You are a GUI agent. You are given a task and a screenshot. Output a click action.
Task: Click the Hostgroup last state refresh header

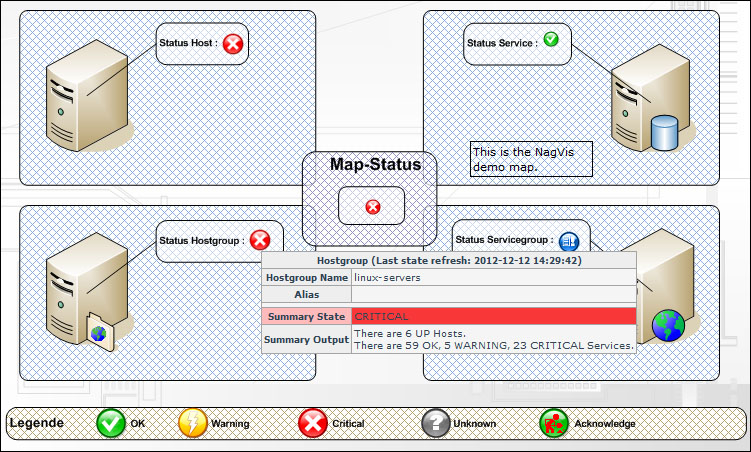click(x=449, y=260)
